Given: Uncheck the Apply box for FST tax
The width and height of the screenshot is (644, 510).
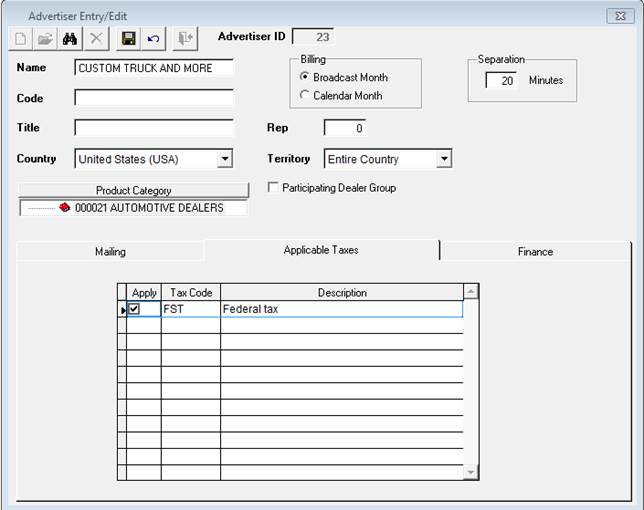Looking at the screenshot, I should pyautogui.click(x=134, y=310).
